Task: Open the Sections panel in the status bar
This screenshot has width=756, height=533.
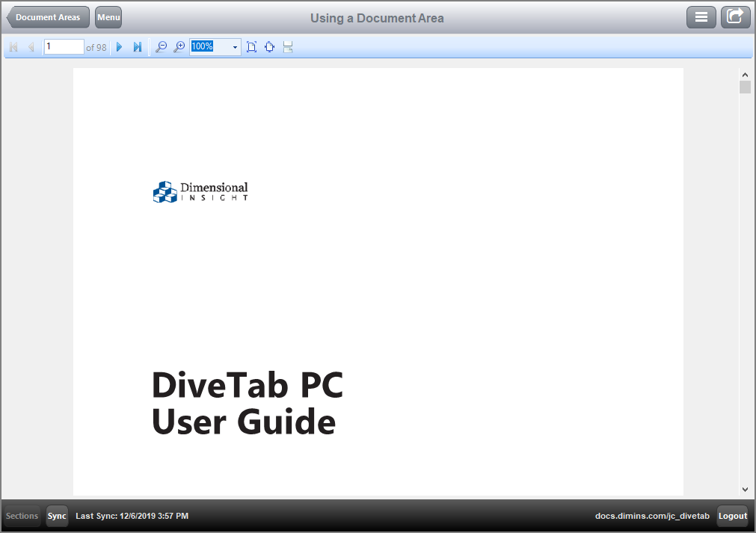Action: click(21, 516)
